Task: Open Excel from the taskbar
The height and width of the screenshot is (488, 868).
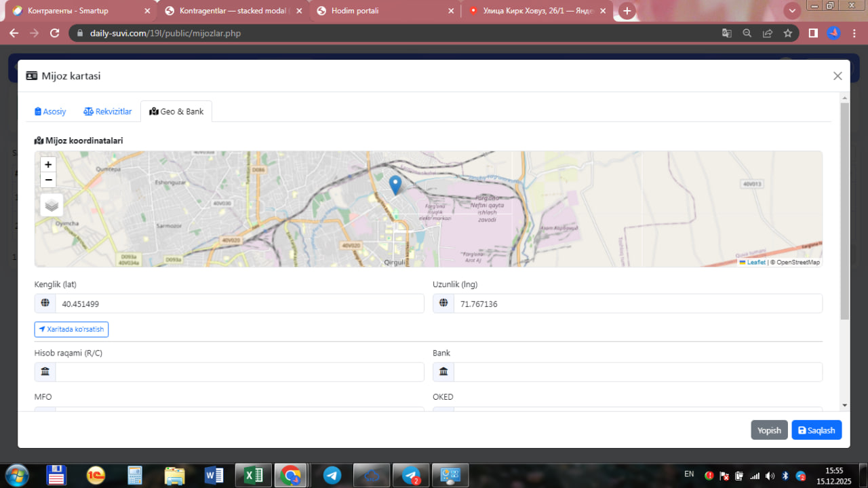Action: (253, 476)
